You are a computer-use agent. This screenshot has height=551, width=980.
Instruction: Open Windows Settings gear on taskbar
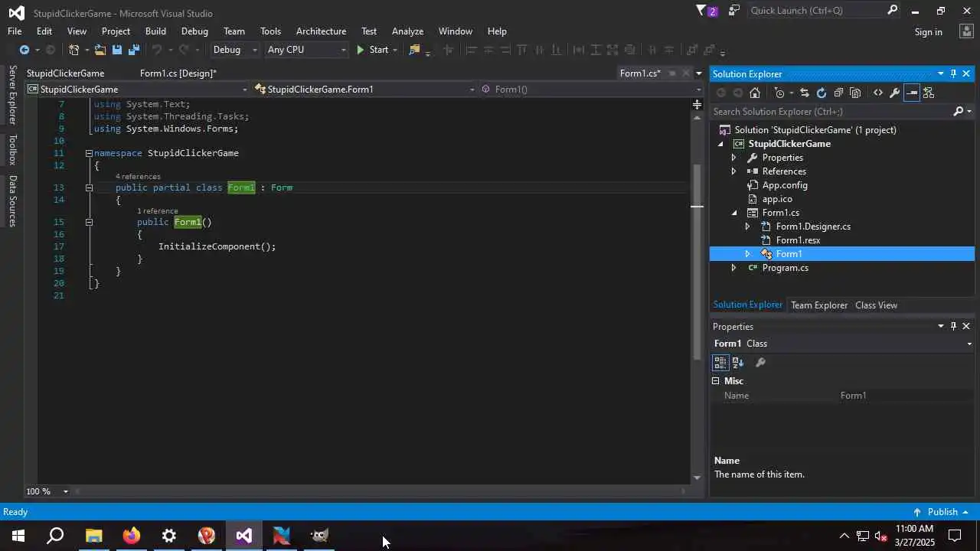(x=169, y=536)
